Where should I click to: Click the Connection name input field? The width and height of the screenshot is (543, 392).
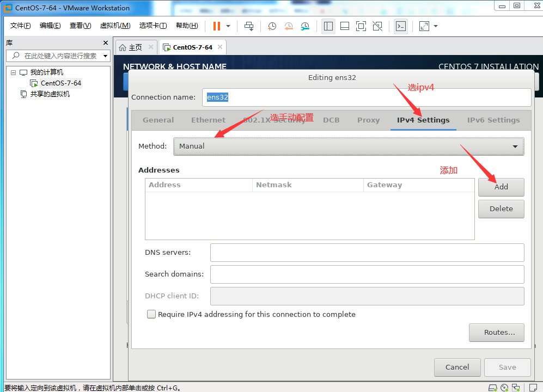click(367, 97)
